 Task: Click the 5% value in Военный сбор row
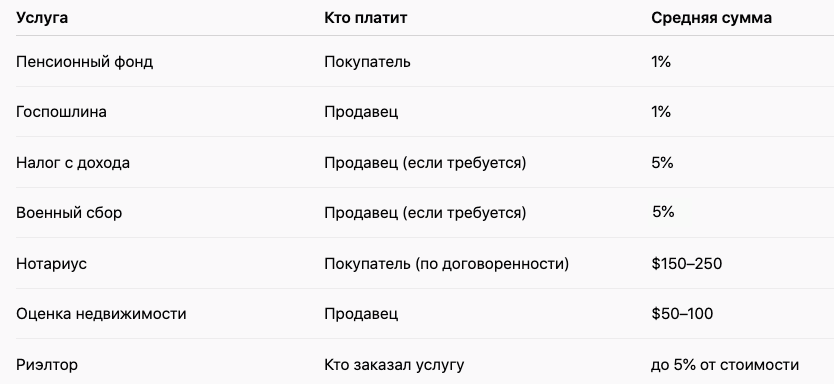[x=663, y=212]
